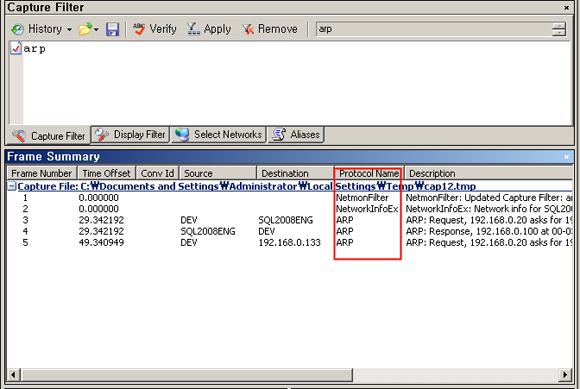Select frame 2 NetworkInfoEx row
Image resolution: width=580 pixels, height=389 pixels.
click(x=290, y=209)
